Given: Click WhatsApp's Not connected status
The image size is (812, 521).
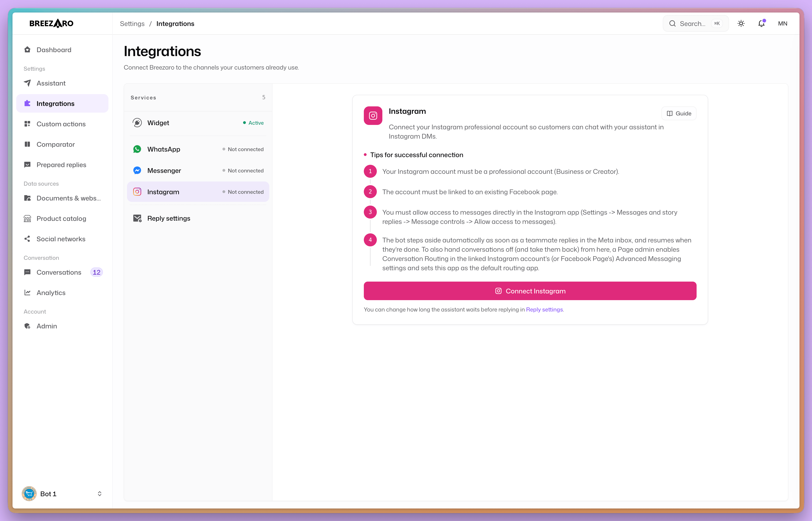Looking at the screenshot, I should click(243, 149).
